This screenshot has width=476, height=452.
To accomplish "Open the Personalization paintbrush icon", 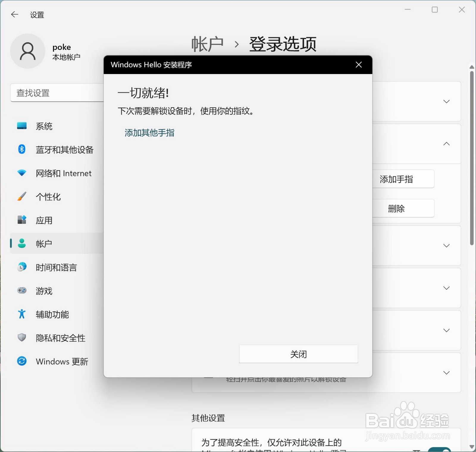I will [x=22, y=196].
